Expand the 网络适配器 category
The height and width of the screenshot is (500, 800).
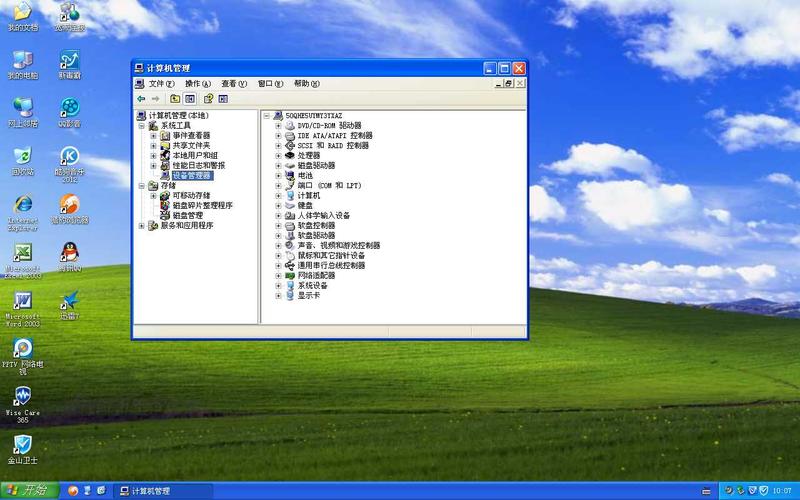[278, 276]
